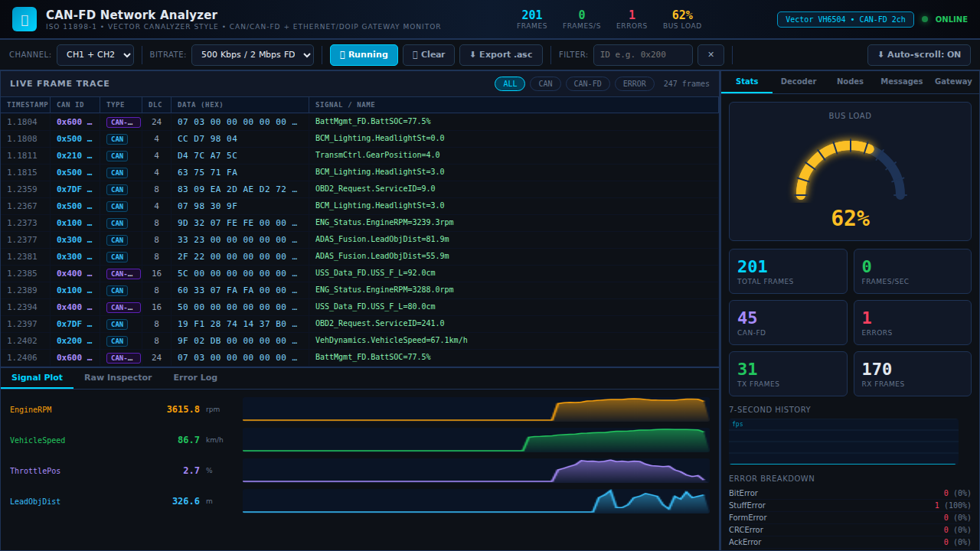This screenshot has height=551, width=980.
Task: Disable Auto-scroll
Action: [x=919, y=55]
